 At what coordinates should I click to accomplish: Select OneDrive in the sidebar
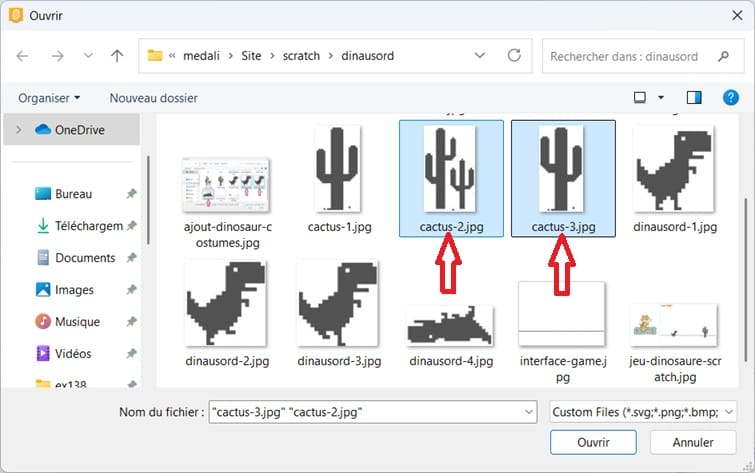pyautogui.click(x=71, y=130)
